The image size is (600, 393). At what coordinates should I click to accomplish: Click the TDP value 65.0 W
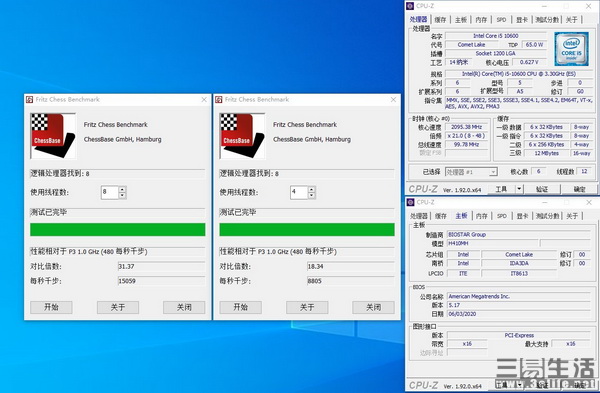(x=535, y=45)
